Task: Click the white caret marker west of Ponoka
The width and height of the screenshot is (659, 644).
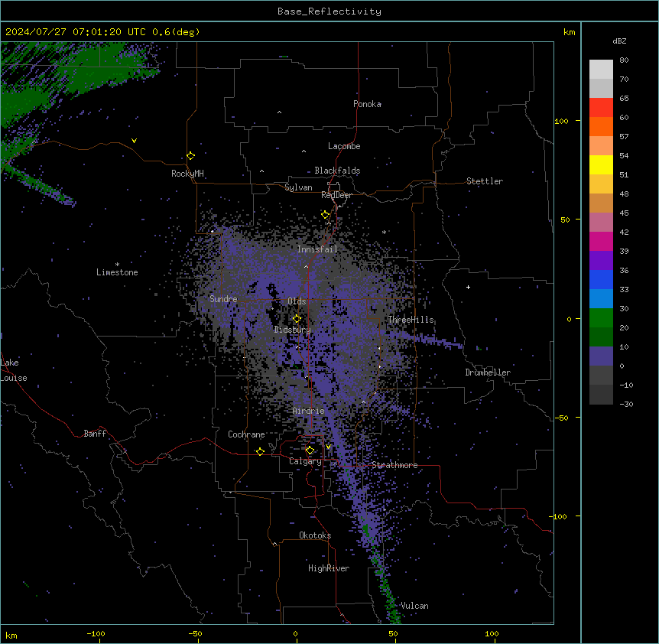Action: (x=279, y=112)
